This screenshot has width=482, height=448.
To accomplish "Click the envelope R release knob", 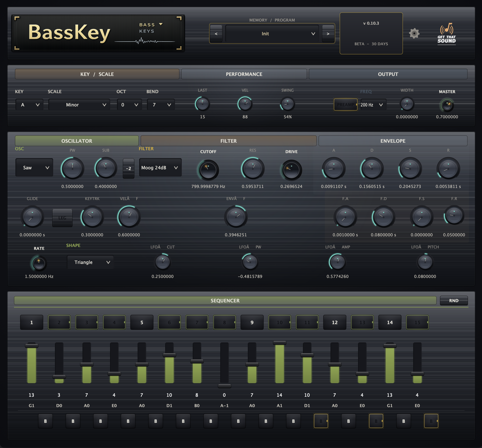I will [448, 169].
